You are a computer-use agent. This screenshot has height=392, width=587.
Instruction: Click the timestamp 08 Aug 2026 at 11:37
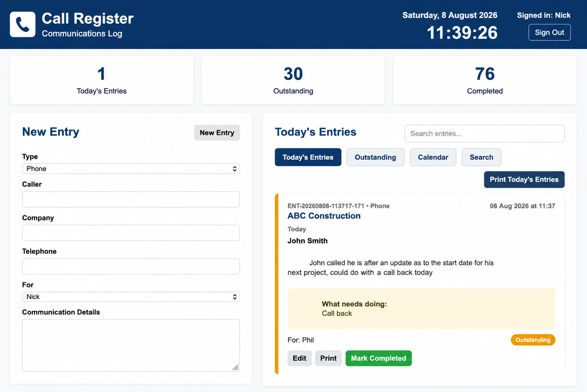point(522,206)
